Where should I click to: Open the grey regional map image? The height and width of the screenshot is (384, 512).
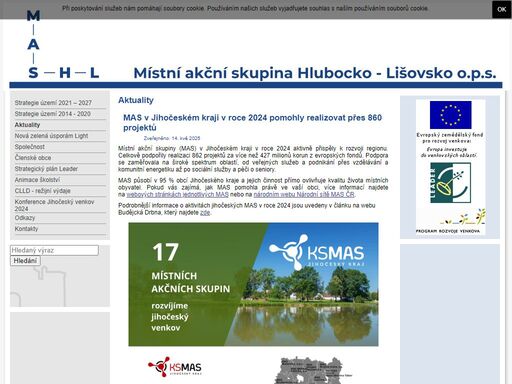click(x=309, y=370)
